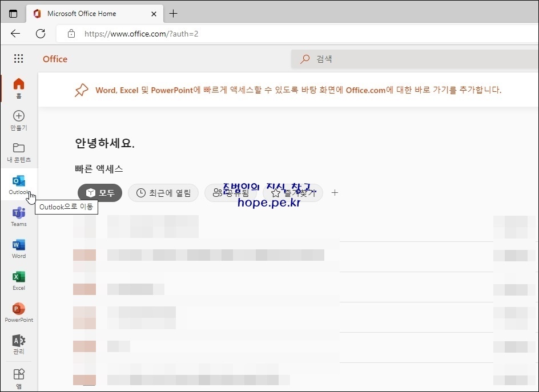539x392 pixels.
Task: Click the 안녕하세요. greeting heading
Action: pos(105,143)
